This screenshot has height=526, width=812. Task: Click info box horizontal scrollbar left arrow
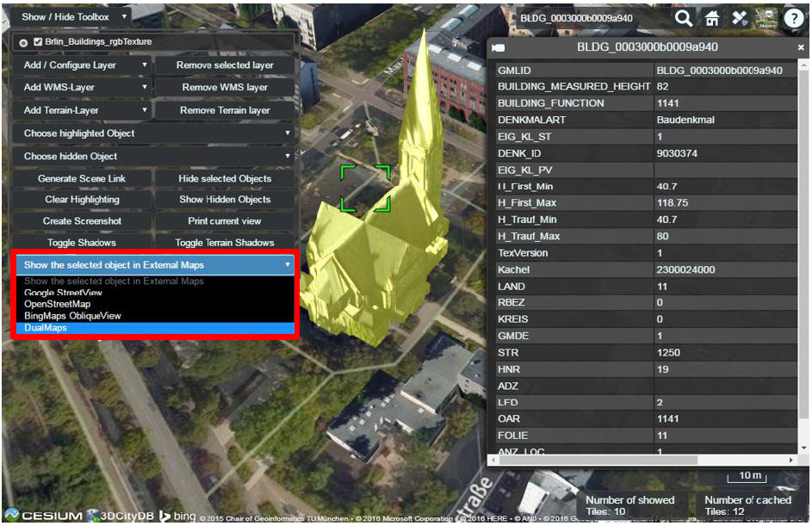(x=494, y=460)
